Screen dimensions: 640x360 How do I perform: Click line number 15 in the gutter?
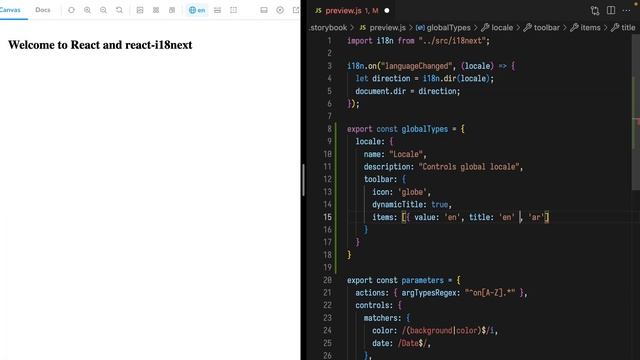pos(327,217)
